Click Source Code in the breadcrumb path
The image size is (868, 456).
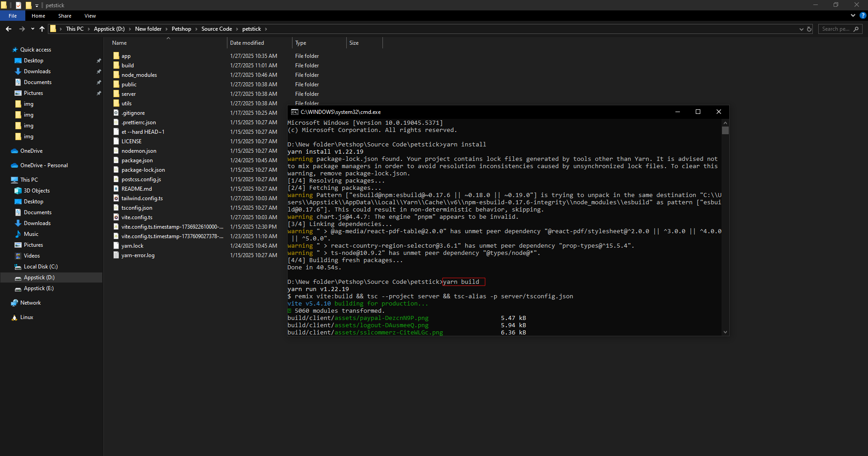[x=217, y=29]
